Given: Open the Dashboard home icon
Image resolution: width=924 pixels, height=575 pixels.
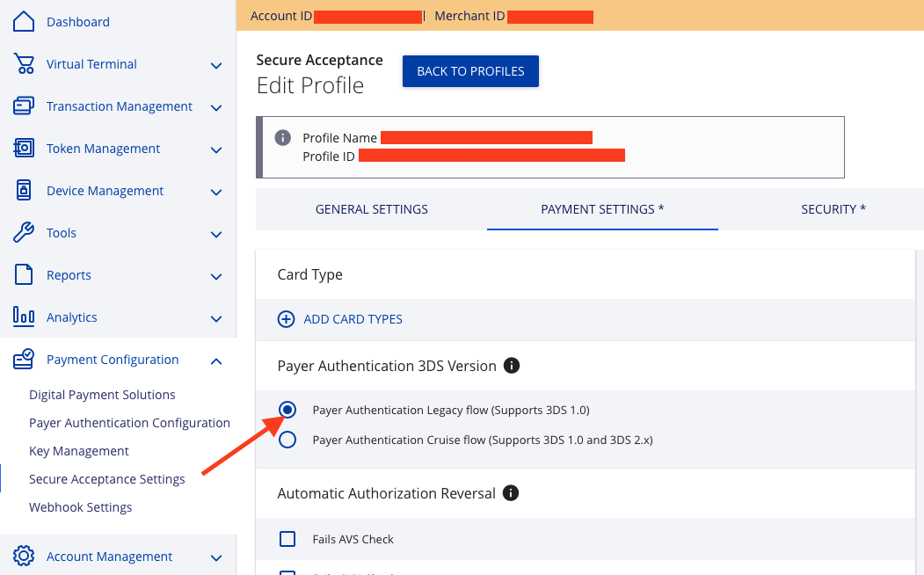Looking at the screenshot, I should 24,21.
